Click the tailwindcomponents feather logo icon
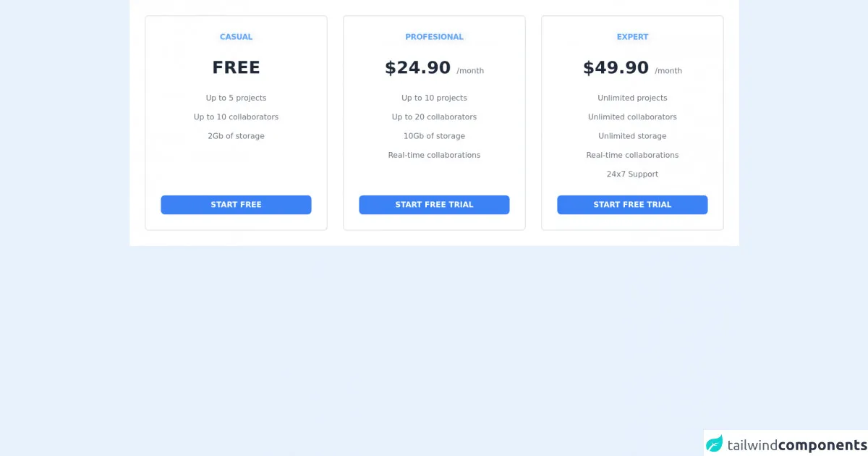The width and height of the screenshot is (868, 456). coord(715,444)
